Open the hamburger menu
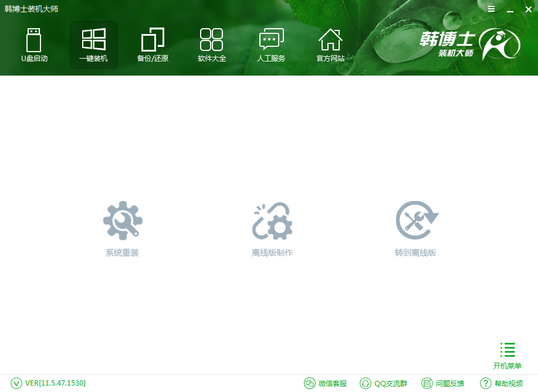This screenshot has height=392, width=538. (x=491, y=9)
